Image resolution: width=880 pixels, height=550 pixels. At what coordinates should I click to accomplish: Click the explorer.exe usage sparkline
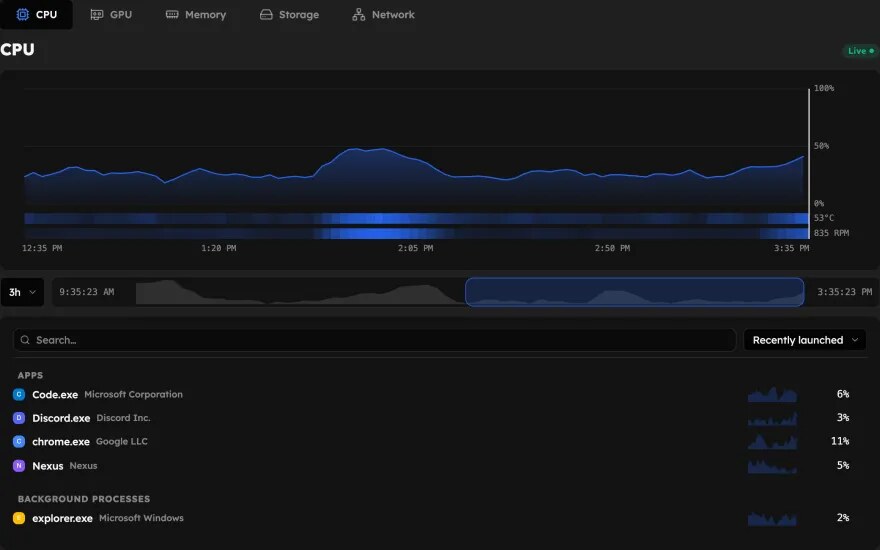[x=772, y=518]
